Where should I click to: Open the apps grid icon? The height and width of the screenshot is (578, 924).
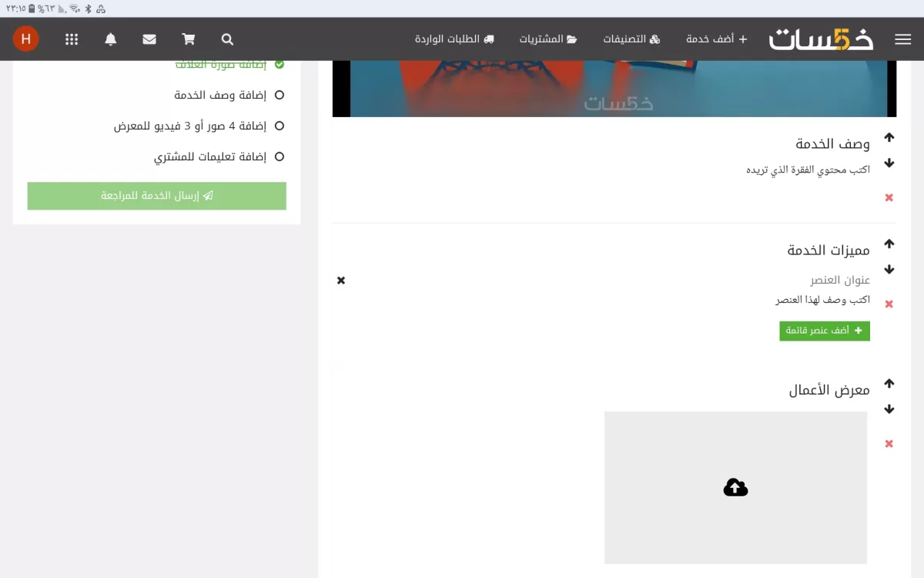[72, 39]
